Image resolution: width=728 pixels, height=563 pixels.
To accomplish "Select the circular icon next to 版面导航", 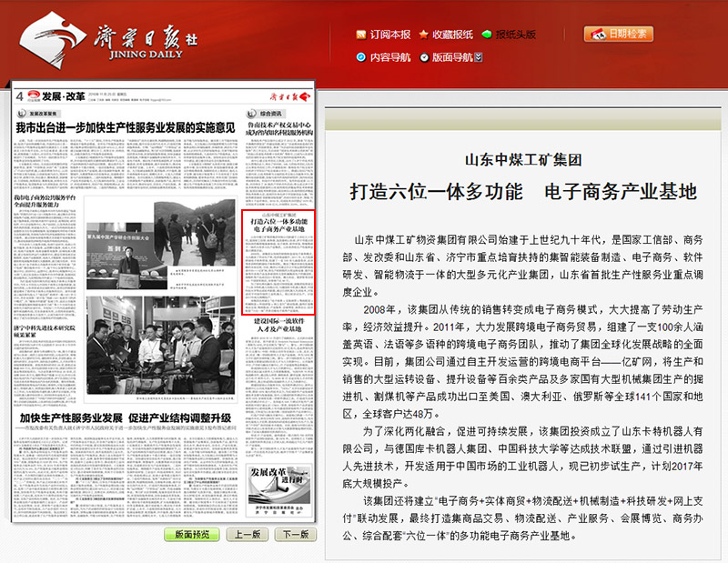I will (x=422, y=55).
